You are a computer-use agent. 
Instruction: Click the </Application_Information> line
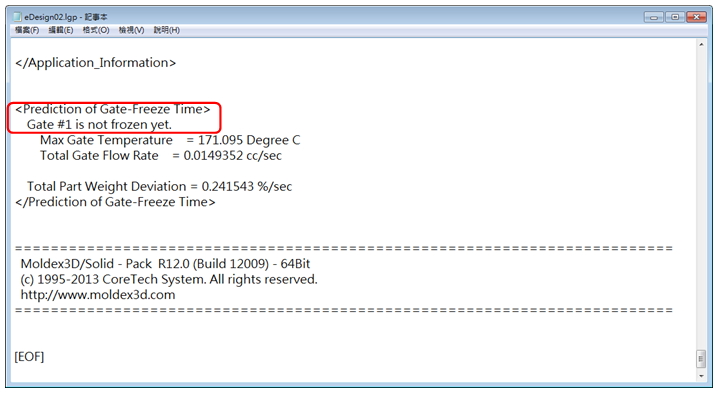pyautogui.click(x=95, y=62)
